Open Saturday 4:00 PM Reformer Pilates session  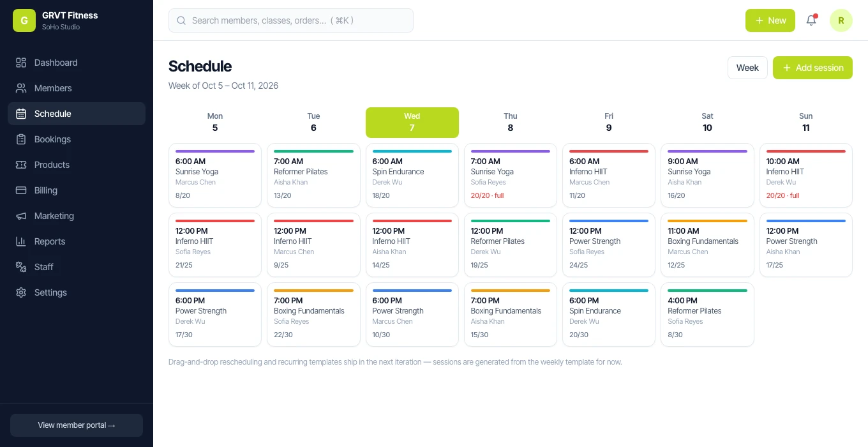pyautogui.click(x=707, y=315)
